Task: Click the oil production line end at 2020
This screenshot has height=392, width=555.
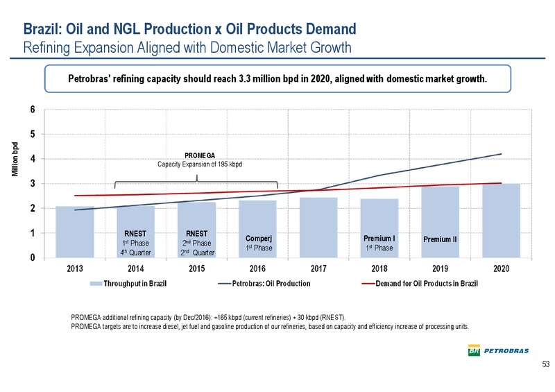Action: click(500, 154)
